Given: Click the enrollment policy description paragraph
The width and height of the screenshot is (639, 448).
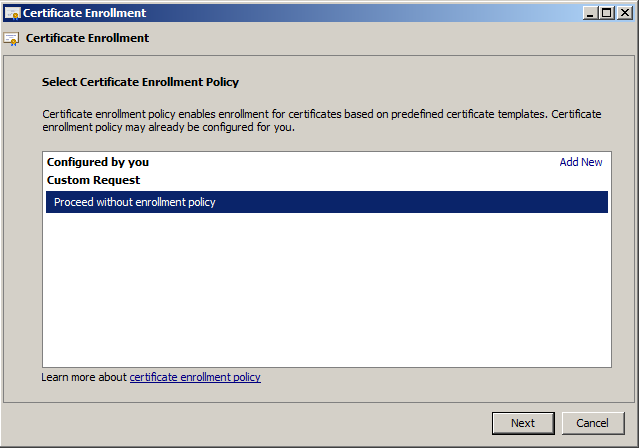Looking at the screenshot, I should click(322, 121).
